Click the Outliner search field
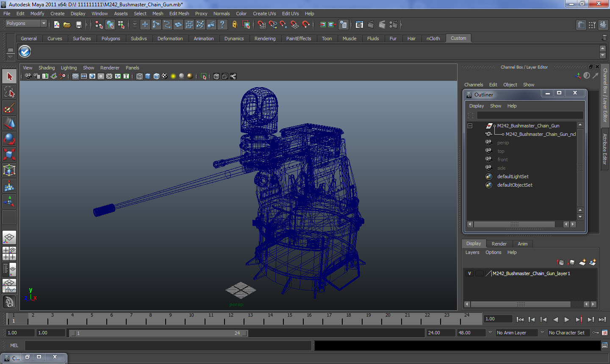 coord(530,116)
